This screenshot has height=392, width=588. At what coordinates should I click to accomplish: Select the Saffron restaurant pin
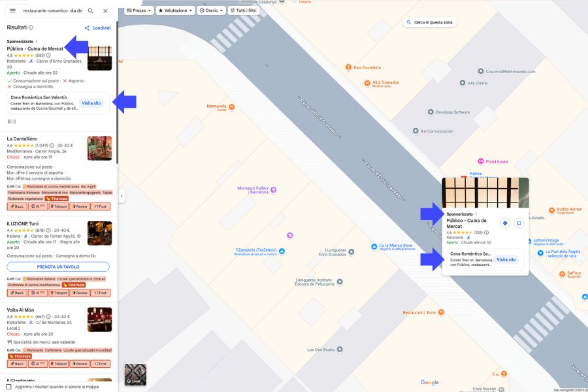(x=562, y=274)
